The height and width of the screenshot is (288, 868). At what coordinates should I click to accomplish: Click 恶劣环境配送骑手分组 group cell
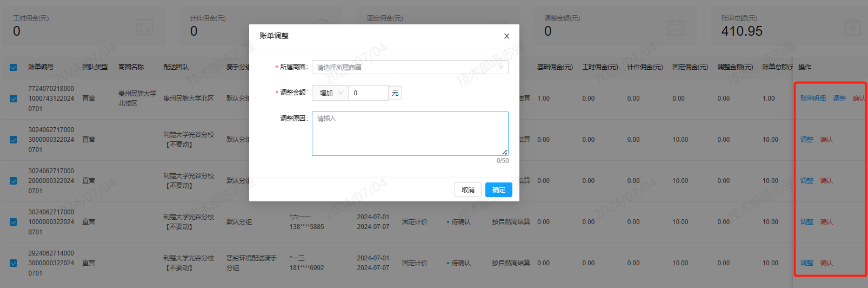[x=252, y=263]
